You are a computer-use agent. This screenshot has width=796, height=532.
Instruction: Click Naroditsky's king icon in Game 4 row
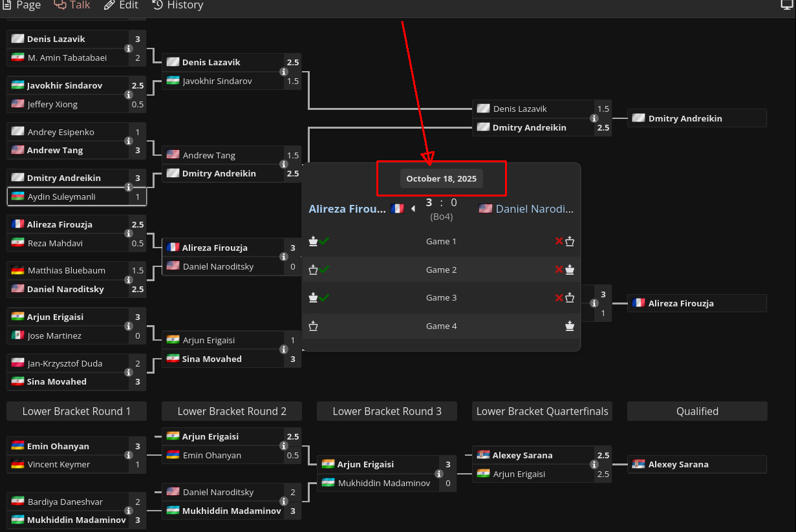pyautogui.click(x=570, y=326)
